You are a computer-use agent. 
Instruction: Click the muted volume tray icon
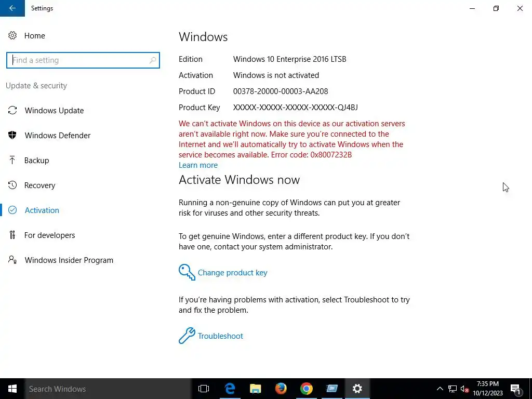464,389
